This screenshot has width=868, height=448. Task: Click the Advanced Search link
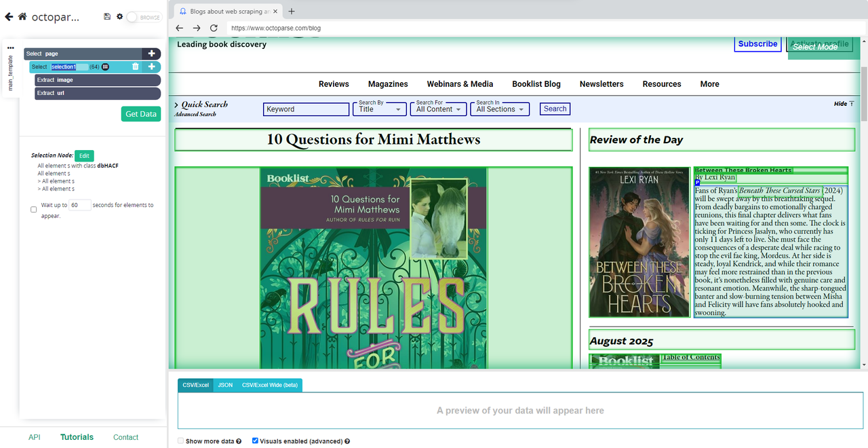click(195, 114)
